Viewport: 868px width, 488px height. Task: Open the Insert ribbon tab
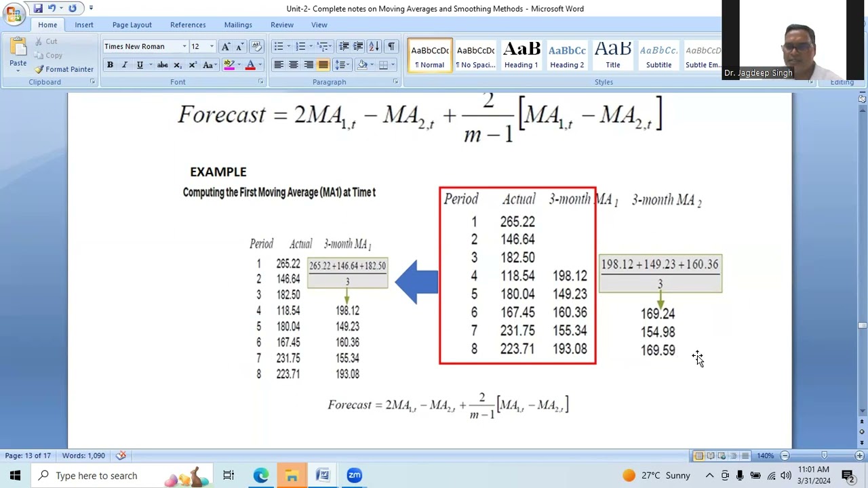[x=84, y=25]
